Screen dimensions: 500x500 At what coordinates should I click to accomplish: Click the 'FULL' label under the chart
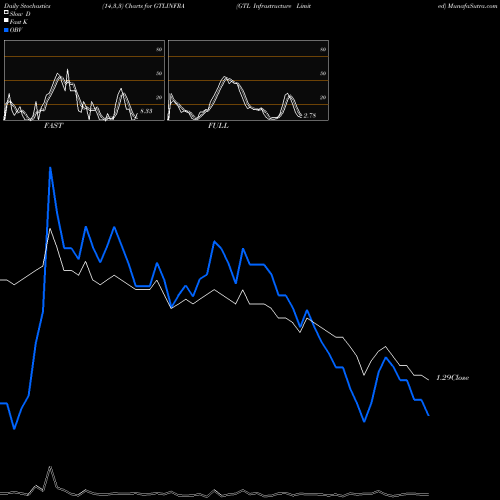tap(218, 126)
